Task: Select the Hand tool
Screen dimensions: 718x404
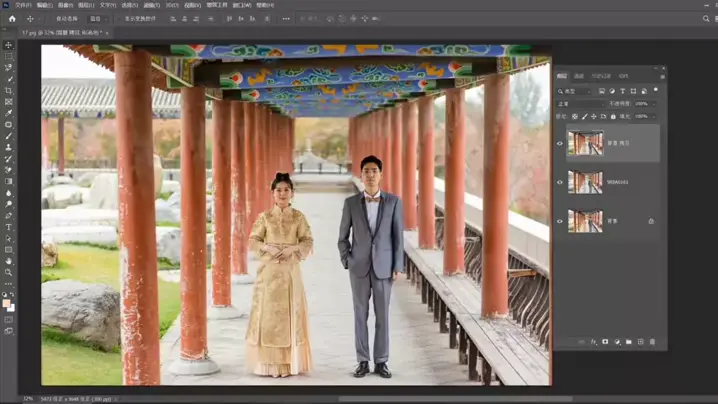Action: pos(9,261)
